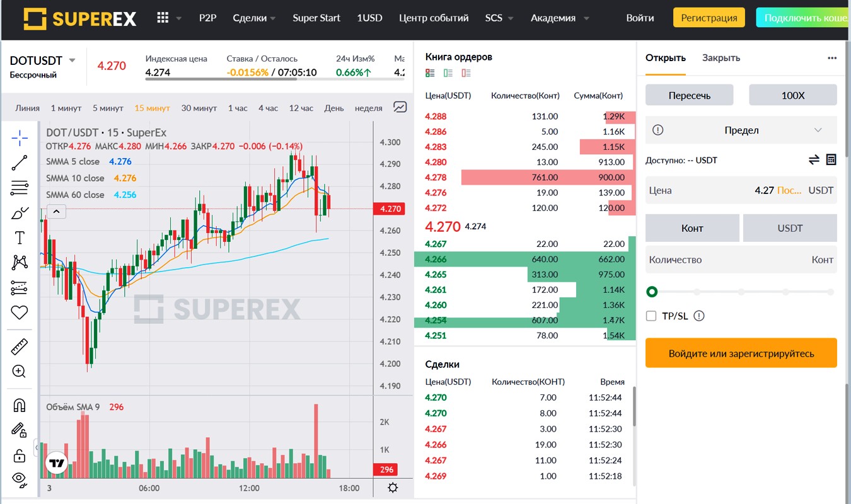Click the quantity percentage slider handle
This screenshot has width=851, height=504.
coord(652,292)
